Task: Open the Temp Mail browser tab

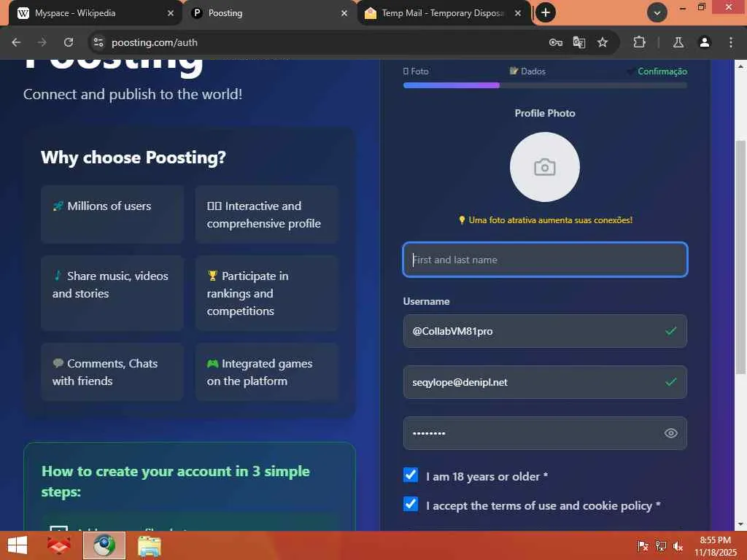Action: (x=441, y=13)
